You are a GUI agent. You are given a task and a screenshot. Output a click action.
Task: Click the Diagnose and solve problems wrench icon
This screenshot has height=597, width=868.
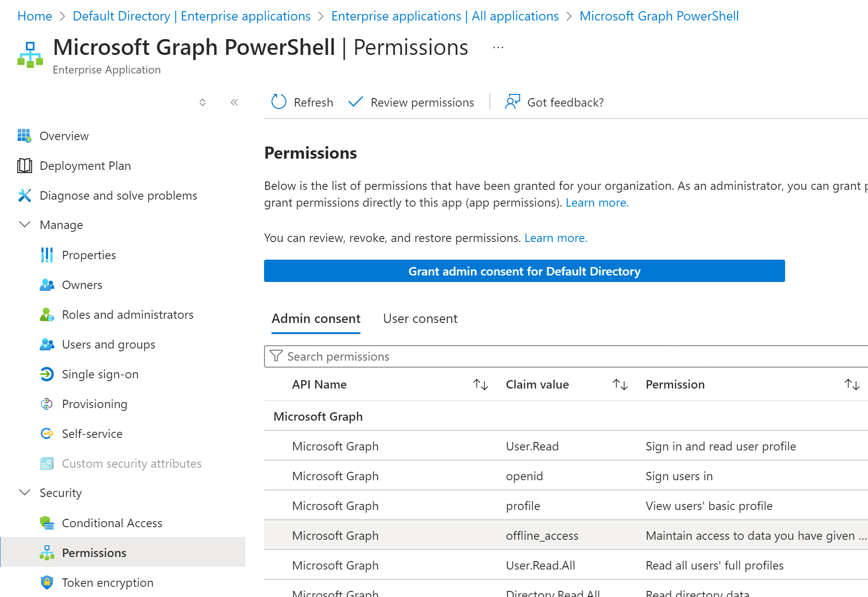tap(24, 195)
